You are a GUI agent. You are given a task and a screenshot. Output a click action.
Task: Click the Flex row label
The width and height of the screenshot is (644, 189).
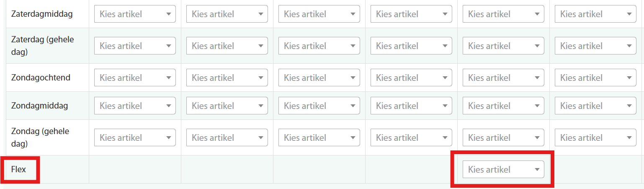[x=19, y=170]
